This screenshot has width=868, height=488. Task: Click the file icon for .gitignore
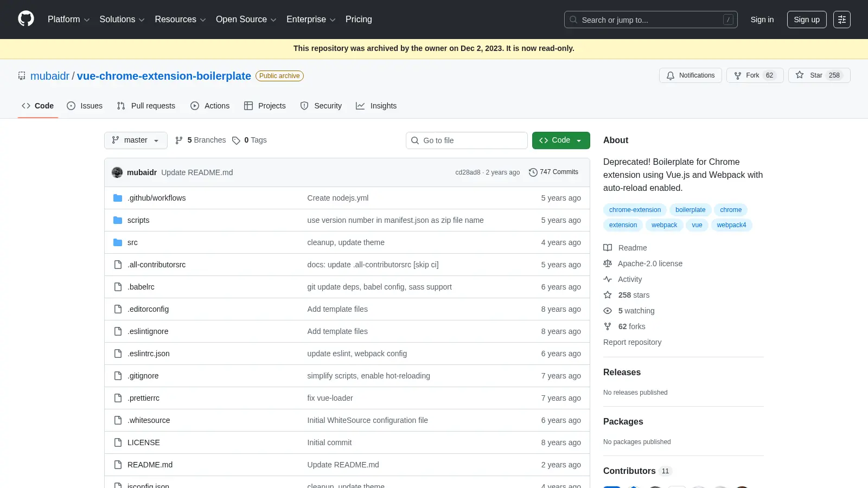click(x=118, y=376)
